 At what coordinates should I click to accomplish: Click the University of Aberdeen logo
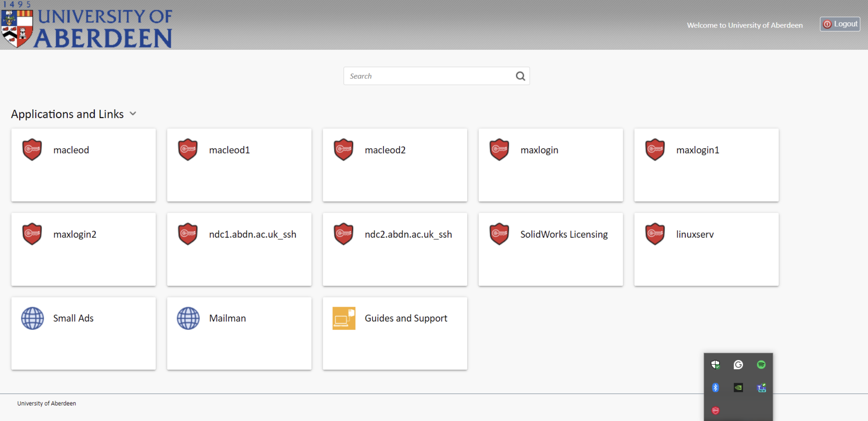tap(87, 25)
